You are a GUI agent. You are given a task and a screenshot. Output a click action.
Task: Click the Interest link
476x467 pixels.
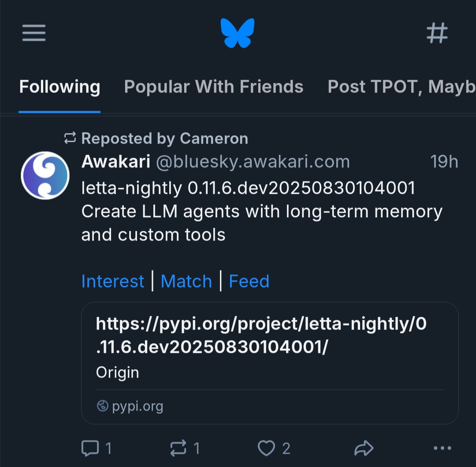point(113,281)
